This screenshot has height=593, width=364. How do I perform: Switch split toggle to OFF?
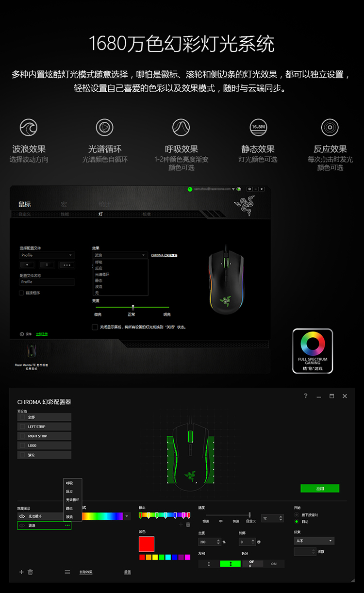coord(252,564)
